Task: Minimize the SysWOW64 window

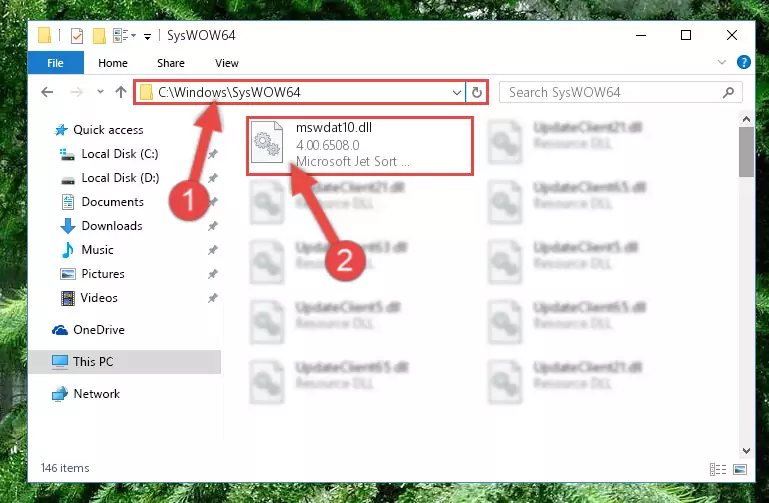Action: pos(641,35)
